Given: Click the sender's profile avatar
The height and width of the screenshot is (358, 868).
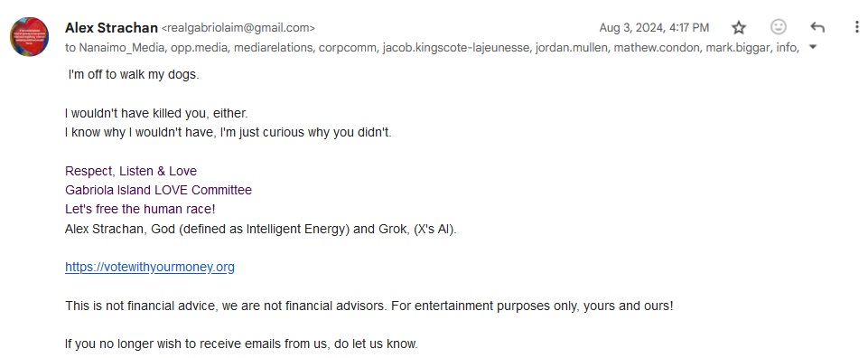Looking at the screenshot, I should coord(29,36).
